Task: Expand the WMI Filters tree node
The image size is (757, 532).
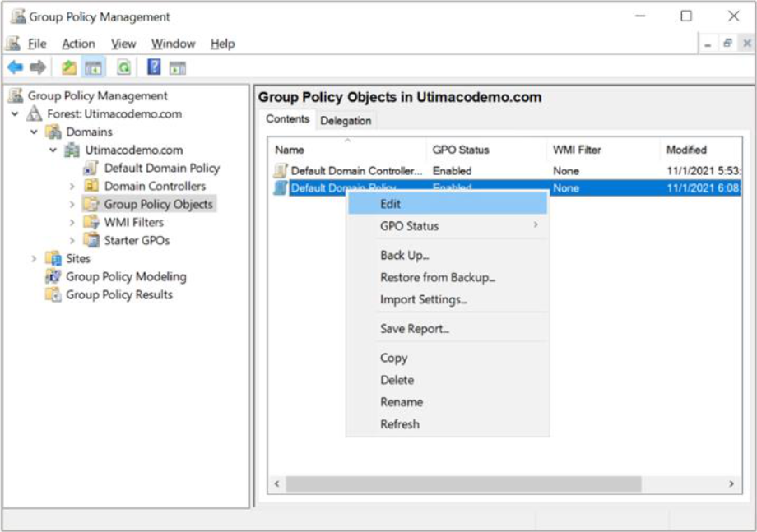Action: (x=72, y=223)
